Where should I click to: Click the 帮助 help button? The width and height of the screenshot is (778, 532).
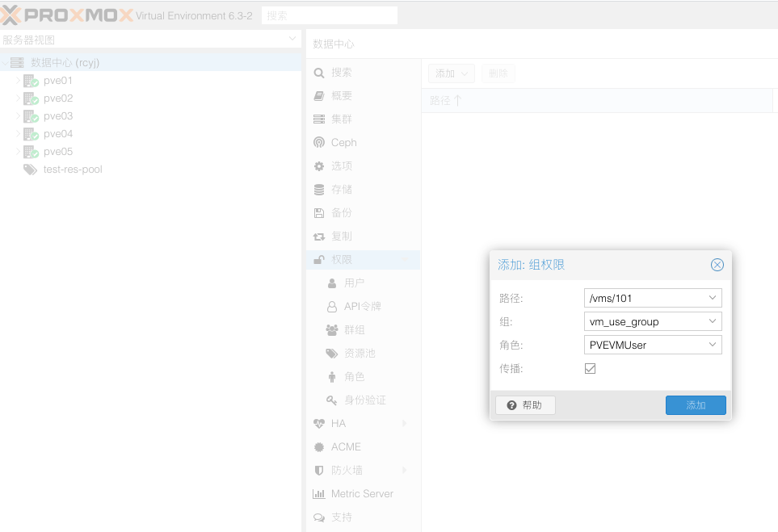[x=525, y=405]
